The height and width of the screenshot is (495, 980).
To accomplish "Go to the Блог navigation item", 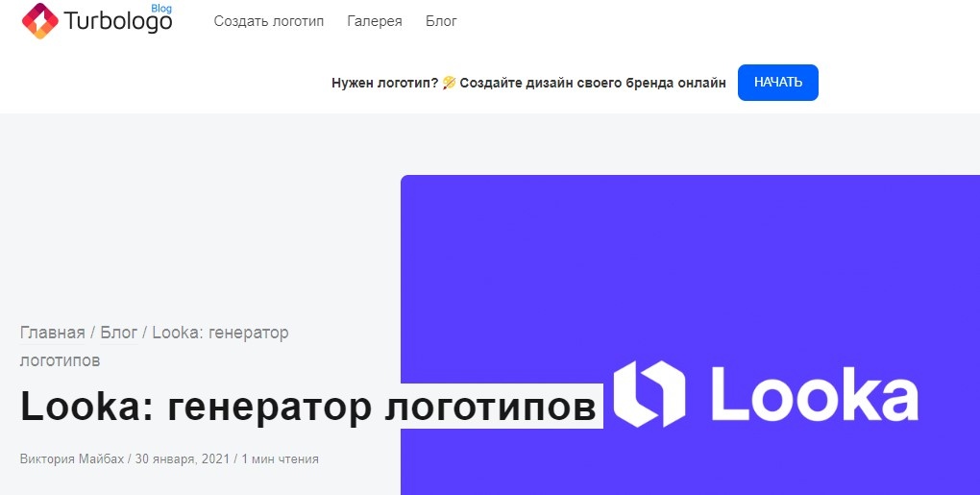I will pyautogui.click(x=441, y=21).
